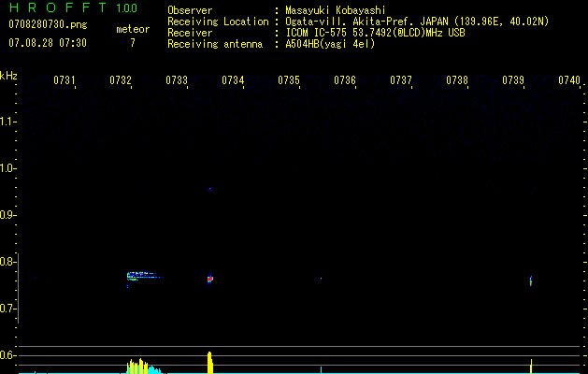This screenshot has width=588, height=374.
Task: Click the 0.6 kHz frequency label
Action: 7,355
